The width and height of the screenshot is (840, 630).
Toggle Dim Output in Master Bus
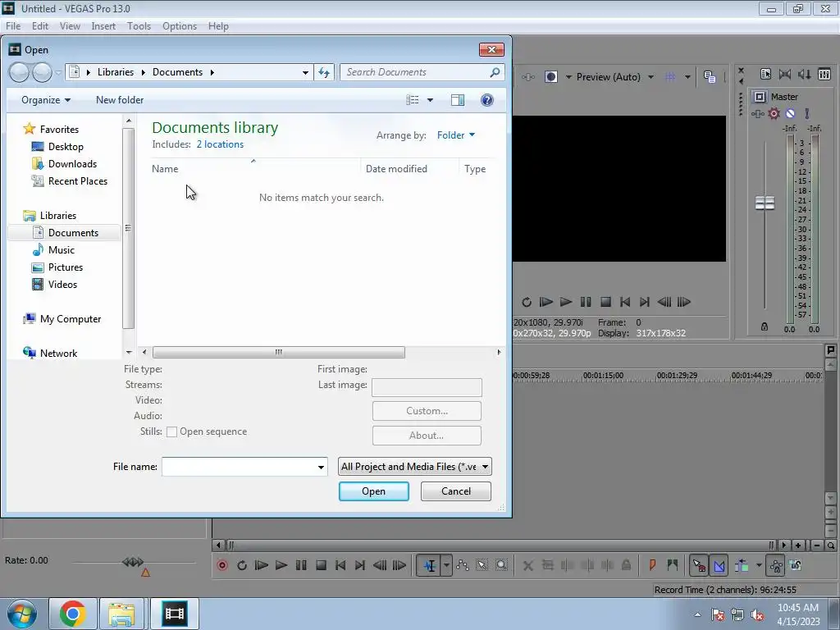tap(804, 75)
